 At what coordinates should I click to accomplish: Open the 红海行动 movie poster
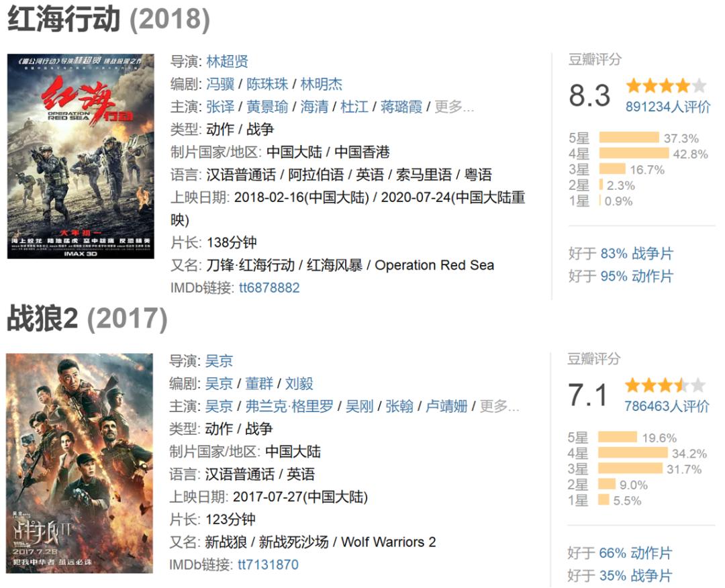[81, 156]
